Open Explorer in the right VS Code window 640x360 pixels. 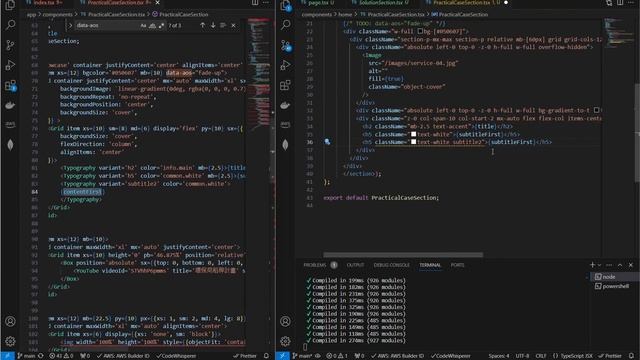286,5
